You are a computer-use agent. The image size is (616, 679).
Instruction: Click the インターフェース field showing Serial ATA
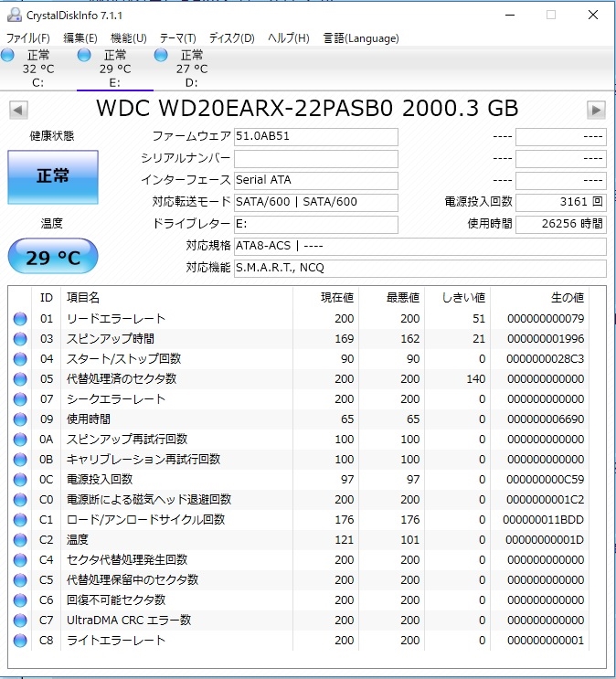pyautogui.click(x=316, y=181)
